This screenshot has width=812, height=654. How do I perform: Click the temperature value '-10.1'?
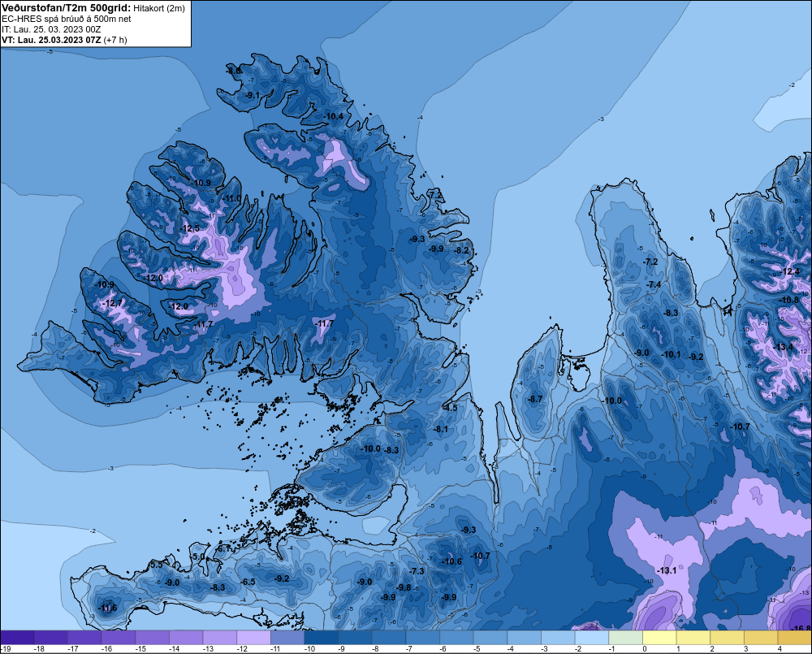pos(672,354)
